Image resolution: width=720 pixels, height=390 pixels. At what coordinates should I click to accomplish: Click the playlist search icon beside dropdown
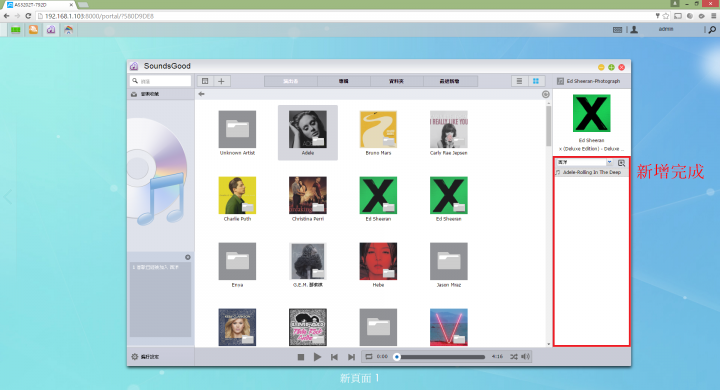(621, 163)
